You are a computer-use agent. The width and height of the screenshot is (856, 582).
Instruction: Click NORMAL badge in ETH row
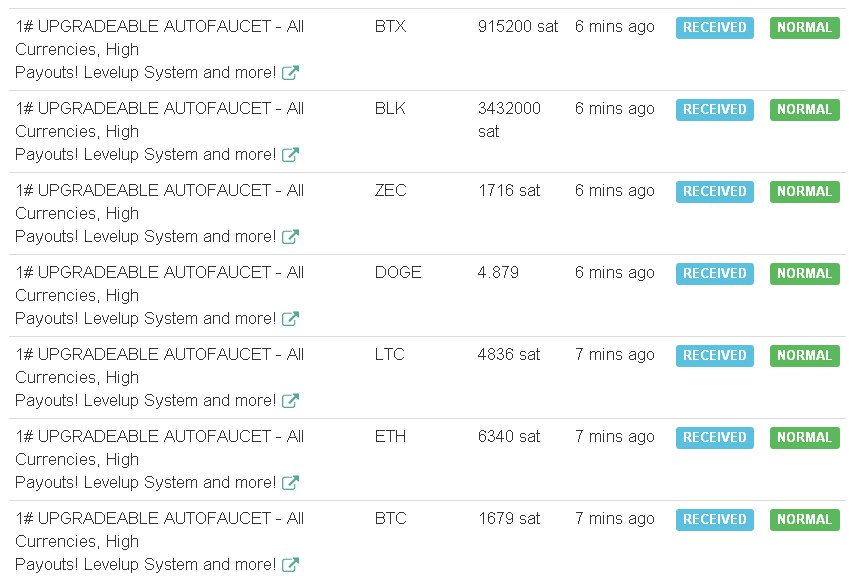tap(805, 437)
